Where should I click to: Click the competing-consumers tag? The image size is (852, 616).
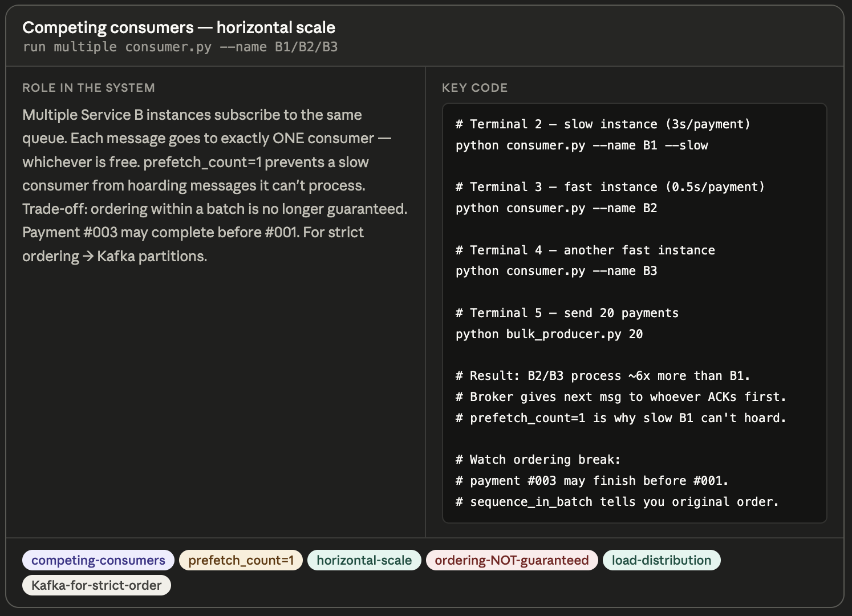click(98, 560)
